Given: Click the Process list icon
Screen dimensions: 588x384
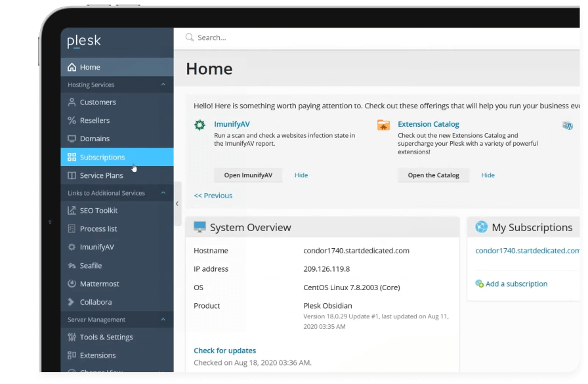Looking at the screenshot, I should pos(71,228).
